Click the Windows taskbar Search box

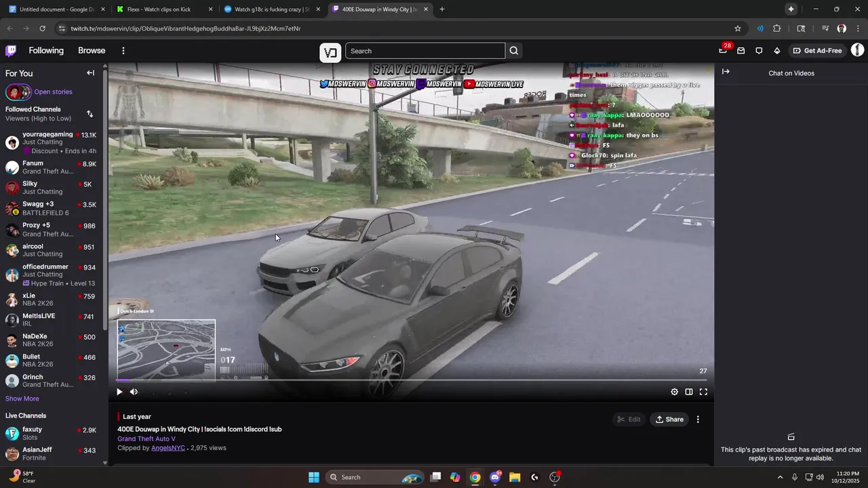375,477
